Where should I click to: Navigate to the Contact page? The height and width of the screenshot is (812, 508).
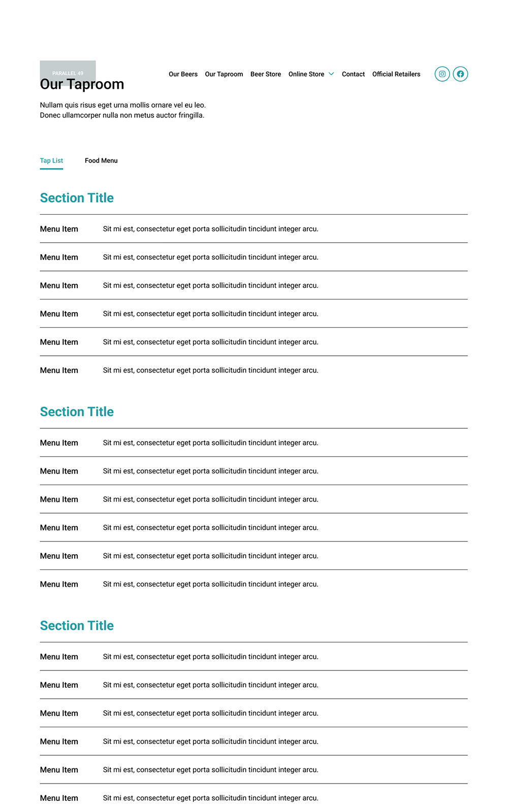click(x=353, y=74)
